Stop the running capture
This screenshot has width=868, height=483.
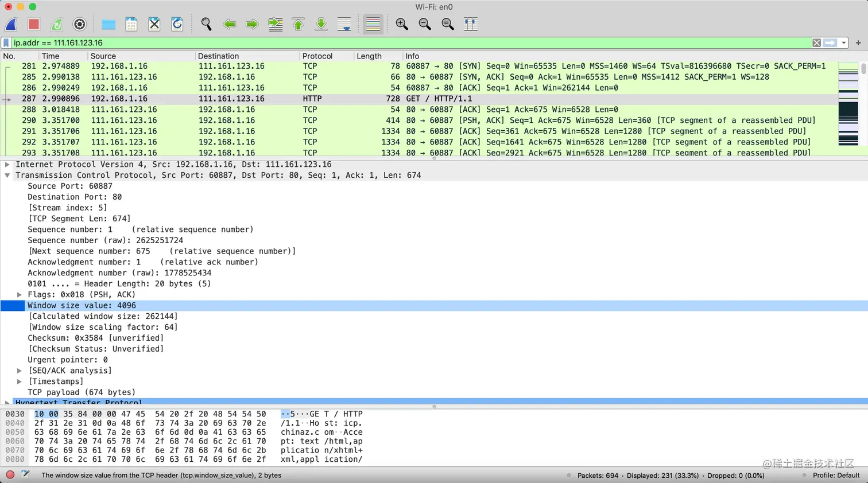[x=34, y=24]
